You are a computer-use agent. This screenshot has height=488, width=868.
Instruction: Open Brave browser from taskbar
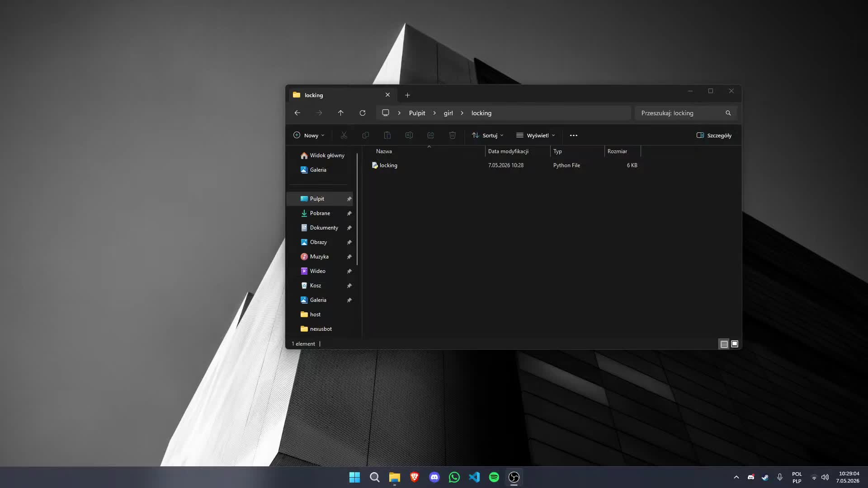[x=415, y=477]
